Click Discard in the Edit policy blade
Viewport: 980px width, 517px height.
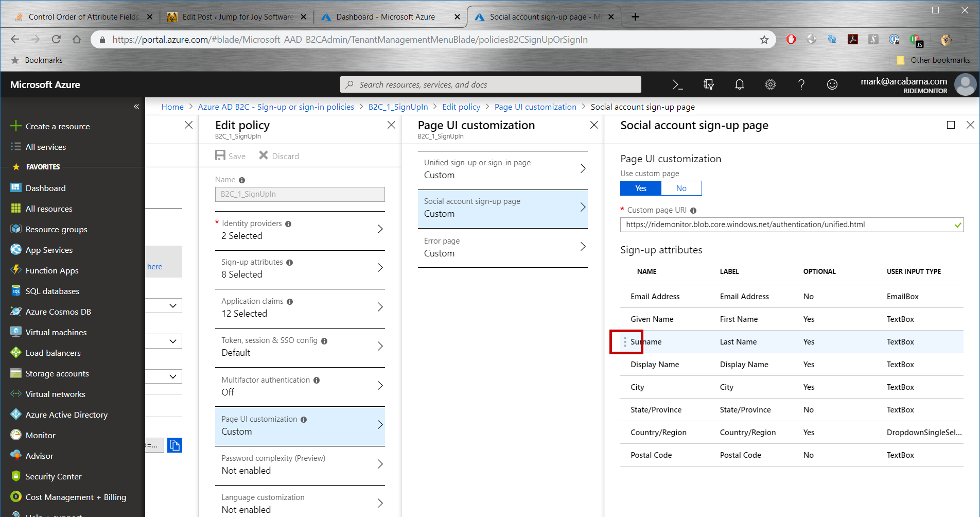pyautogui.click(x=278, y=156)
